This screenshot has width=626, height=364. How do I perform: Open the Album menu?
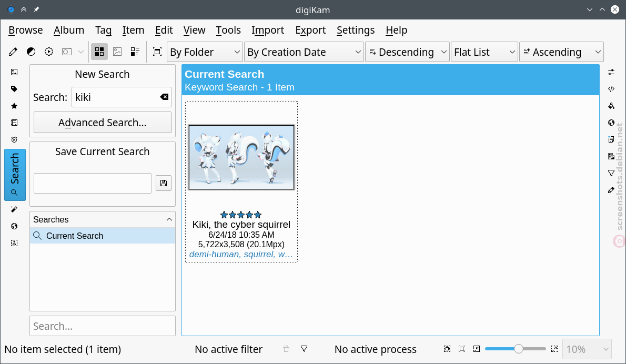point(69,31)
